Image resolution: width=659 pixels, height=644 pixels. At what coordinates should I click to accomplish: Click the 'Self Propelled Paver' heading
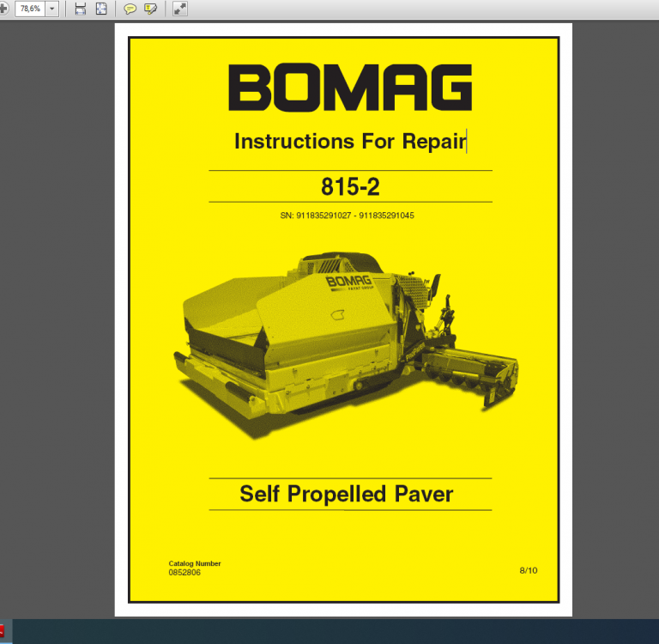coord(347,494)
